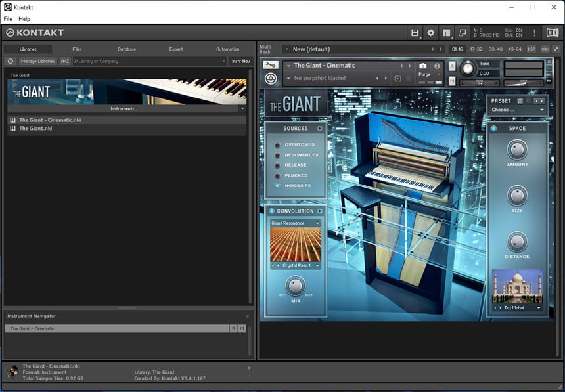Open the PRESET Choose dropdown
This screenshot has width=565, height=392.
point(518,110)
